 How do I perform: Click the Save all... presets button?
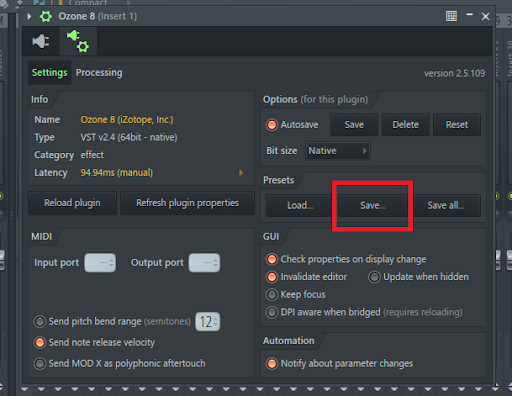point(446,205)
